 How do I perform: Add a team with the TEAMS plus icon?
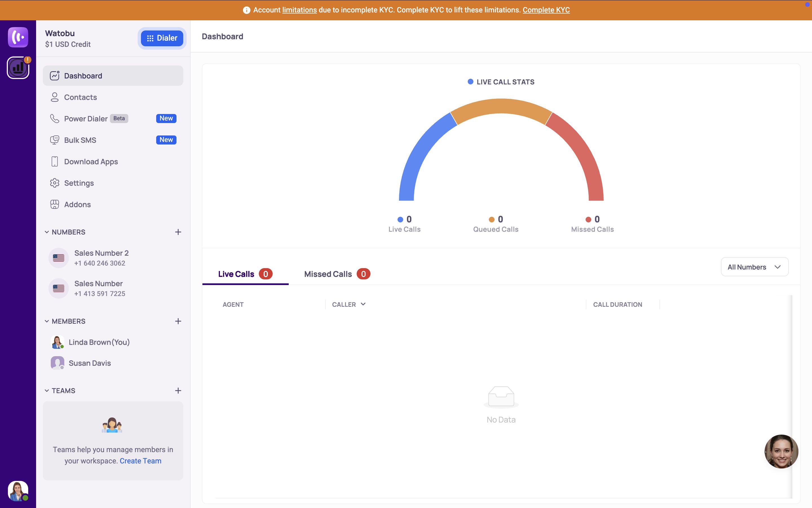tap(178, 390)
